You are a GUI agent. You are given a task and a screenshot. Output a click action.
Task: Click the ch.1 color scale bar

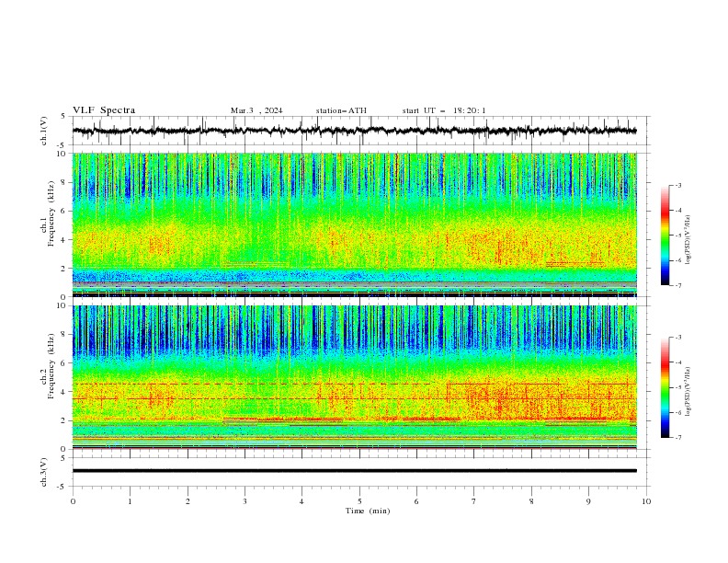[665, 236]
